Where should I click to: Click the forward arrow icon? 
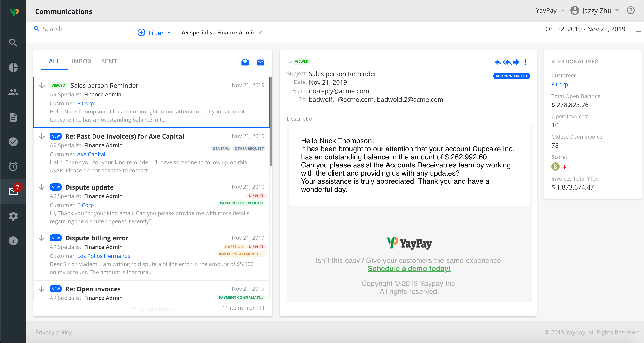[x=516, y=62]
